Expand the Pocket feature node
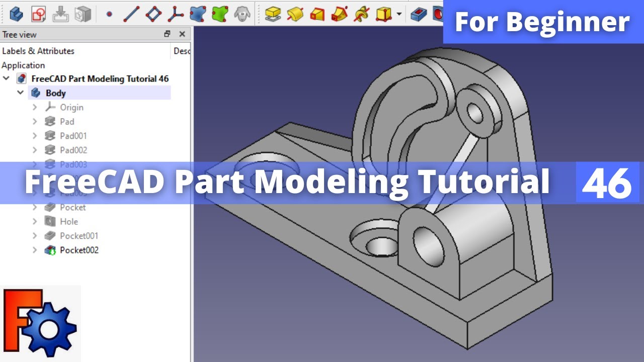The image size is (644, 362). 35,207
